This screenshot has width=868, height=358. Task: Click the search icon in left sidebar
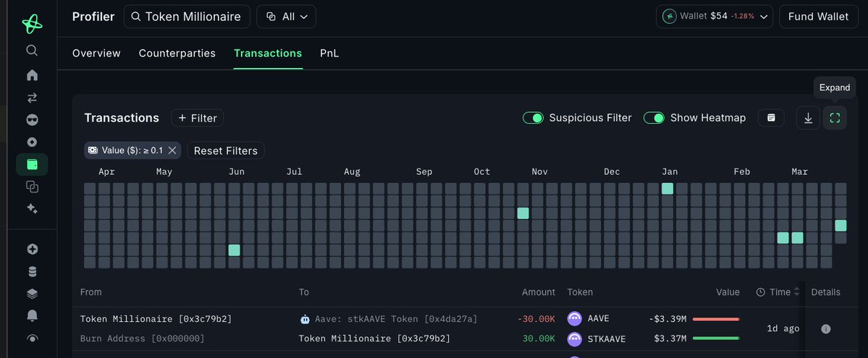pyautogui.click(x=32, y=51)
